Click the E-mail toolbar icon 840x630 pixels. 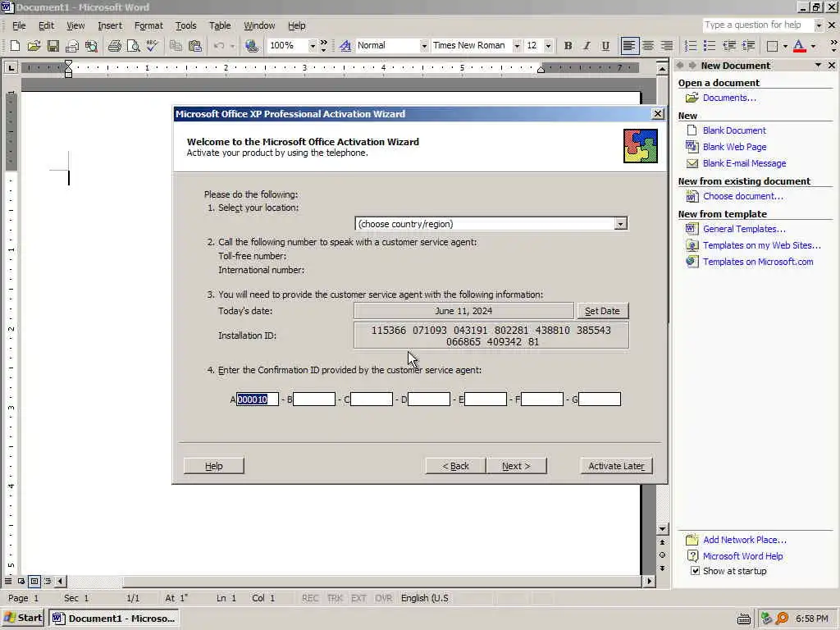click(72, 46)
